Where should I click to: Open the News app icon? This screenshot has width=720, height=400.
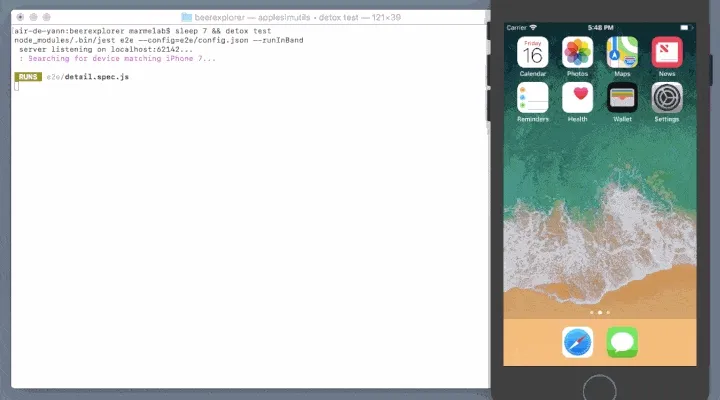[667, 52]
